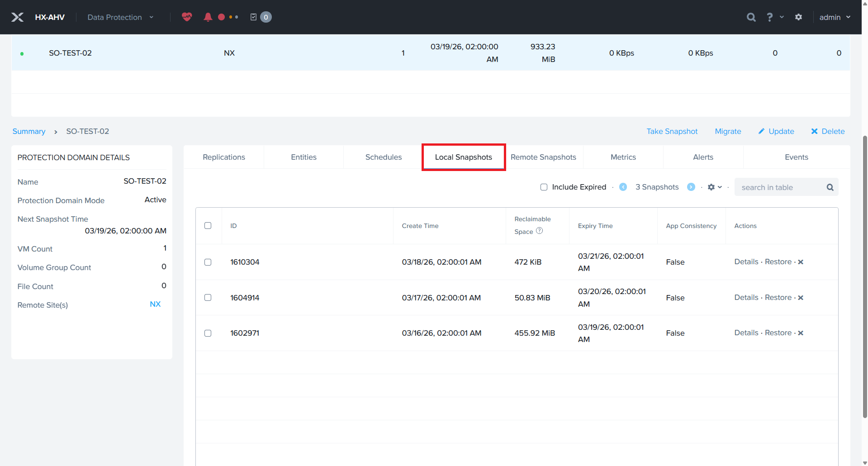This screenshot has width=868, height=466.
Task: Restore snapshot 1602971
Action: coord(778,333)
